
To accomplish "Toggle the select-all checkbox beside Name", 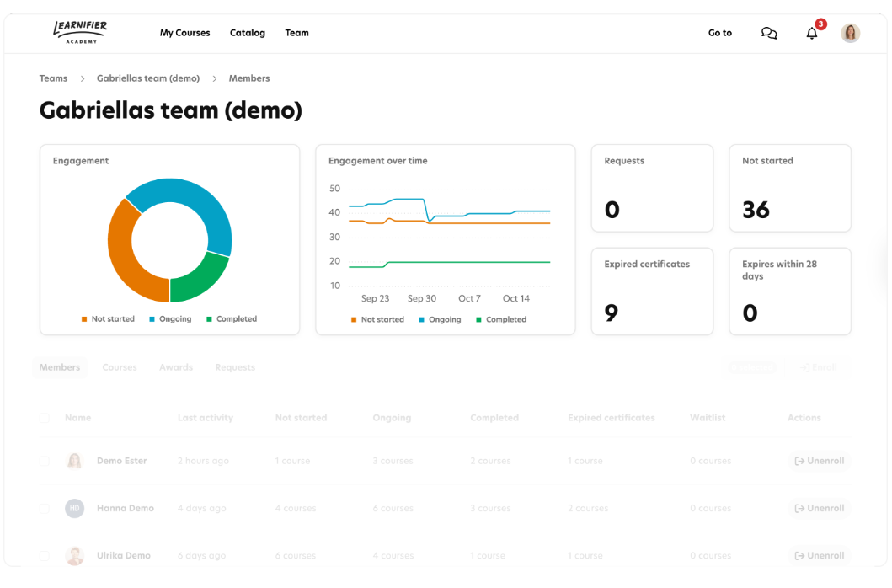I will (x=45, y=418).
